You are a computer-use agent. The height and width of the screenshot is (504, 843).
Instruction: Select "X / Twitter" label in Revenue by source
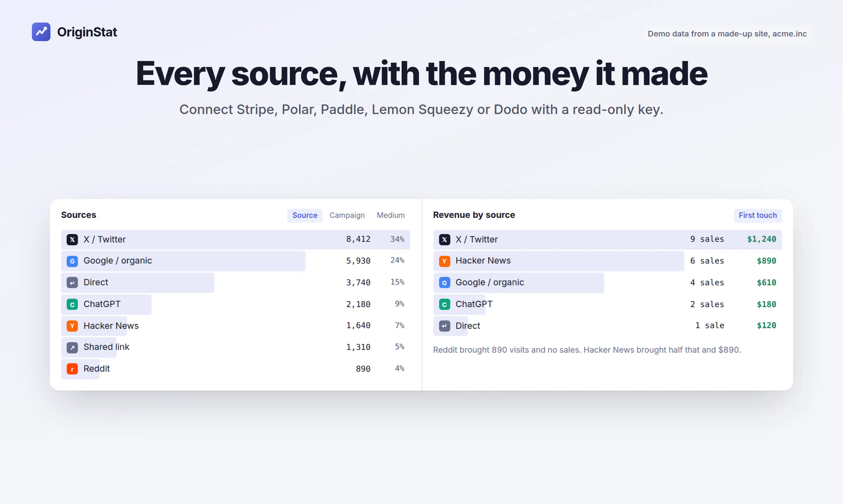(477, 239)
